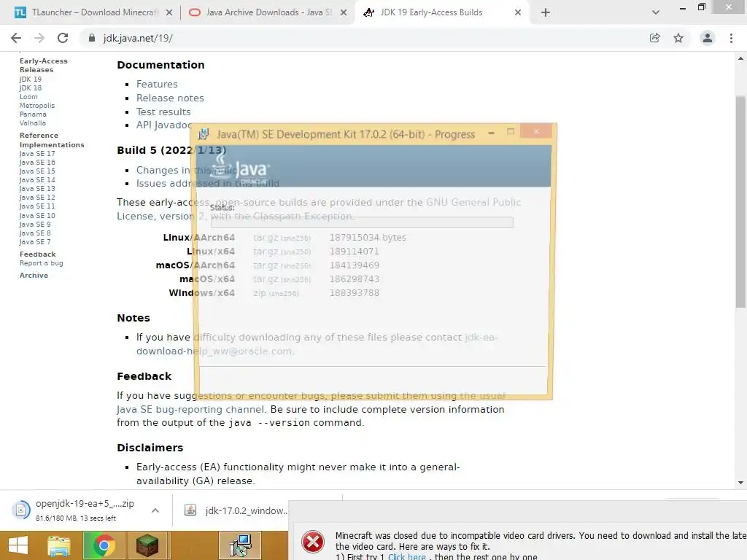Click the 'Click here' link in error dialog
747x560 pixels.
click(406, 556)
